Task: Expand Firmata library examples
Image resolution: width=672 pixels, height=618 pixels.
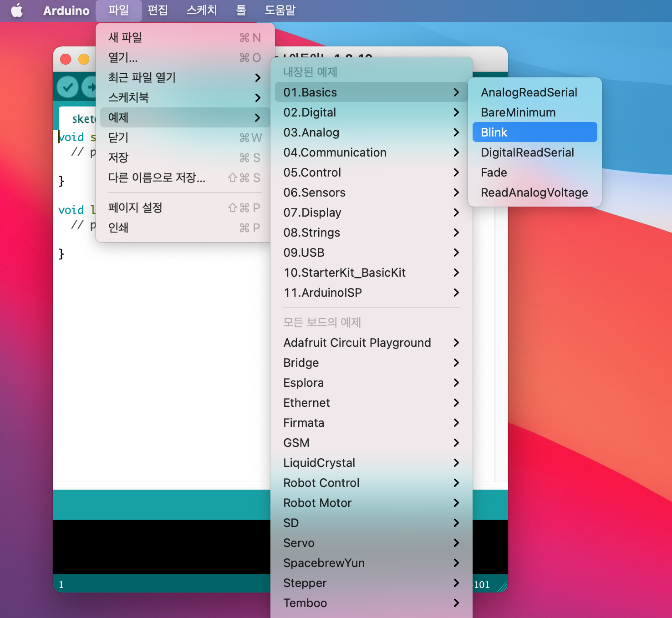Action: [x=372, y=423]
